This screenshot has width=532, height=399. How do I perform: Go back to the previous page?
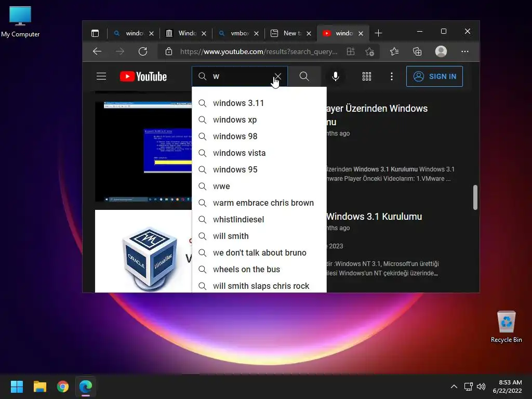coord(97,51)
